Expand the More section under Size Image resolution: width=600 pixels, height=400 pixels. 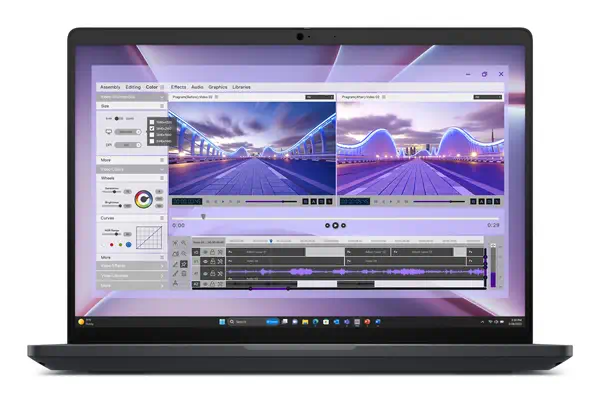click(x=106, y=159)
